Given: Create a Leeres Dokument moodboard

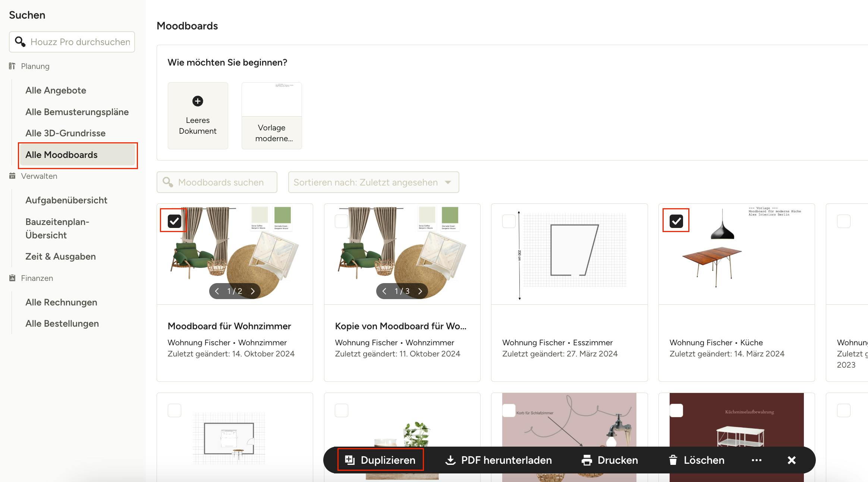Looking at the screenshot, I should pos(198,116).
